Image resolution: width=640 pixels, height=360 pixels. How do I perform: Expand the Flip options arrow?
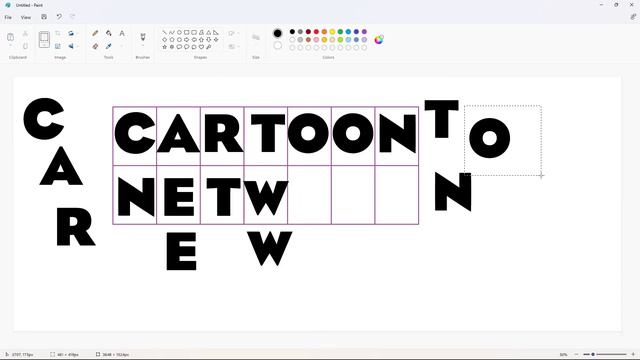point(78,46)
